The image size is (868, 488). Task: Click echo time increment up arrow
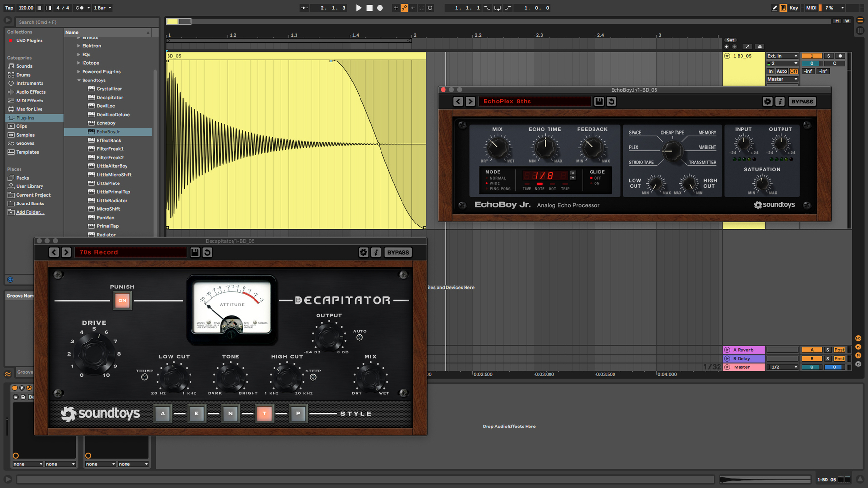coord(573,173)
